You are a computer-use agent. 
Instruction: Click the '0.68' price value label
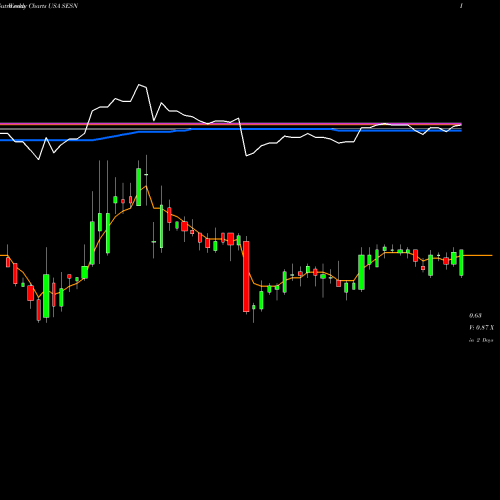pyautogui.click(x=475, y=315)
